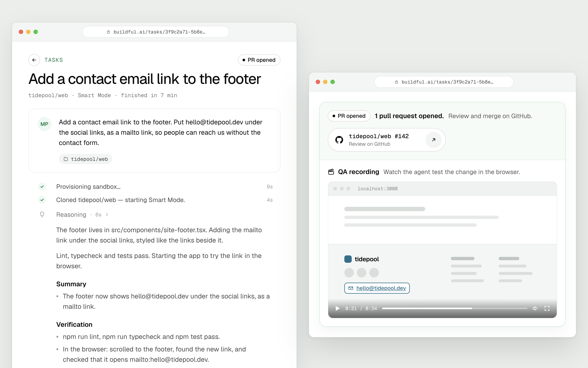Viewport: 588px width, 368px height.
Task: Click the '9s' duration on Provisioning row
Action: point(270,187)
